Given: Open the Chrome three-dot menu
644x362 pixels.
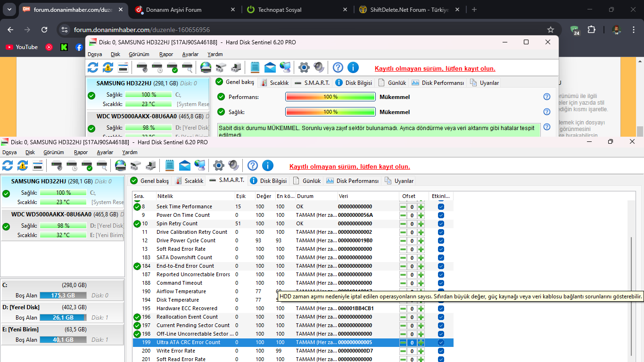Looking at the screenshot, I should [x=634, y=30].
